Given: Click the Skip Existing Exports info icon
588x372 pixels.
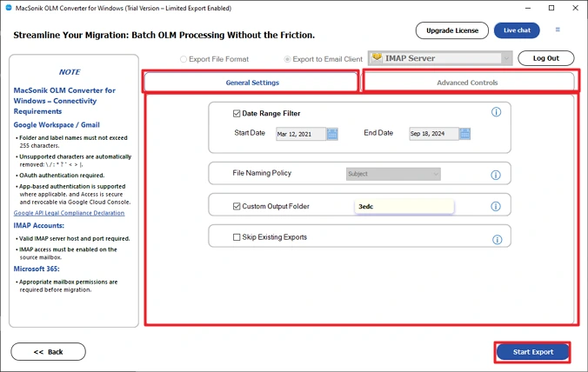Looking at the screenshot, I should (x=498, y=240).
